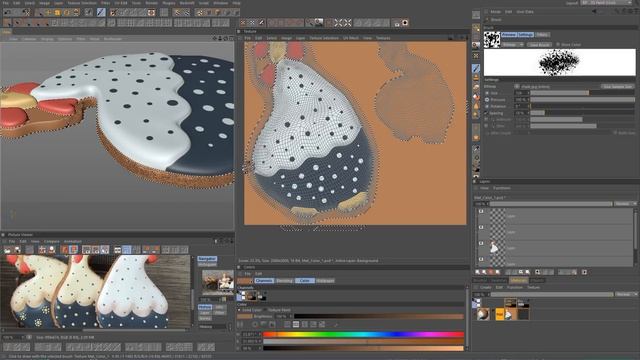The image size is (640, 360).
Task: Click the brown color swatch beside Brightness
Action: 245,316
